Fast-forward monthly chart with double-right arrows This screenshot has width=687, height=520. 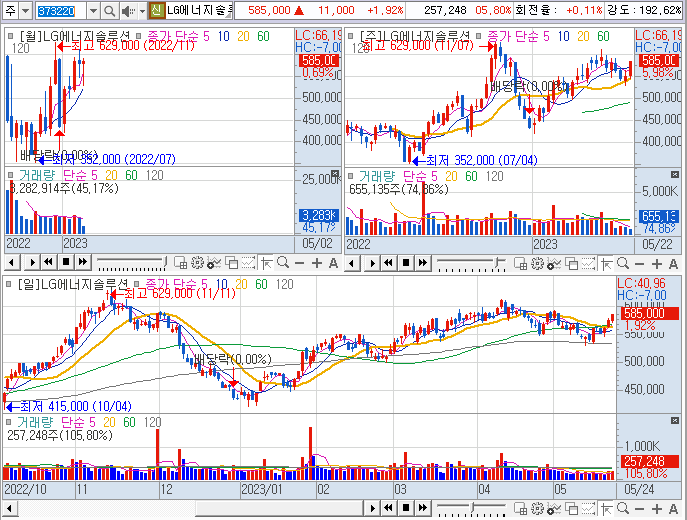82,263
